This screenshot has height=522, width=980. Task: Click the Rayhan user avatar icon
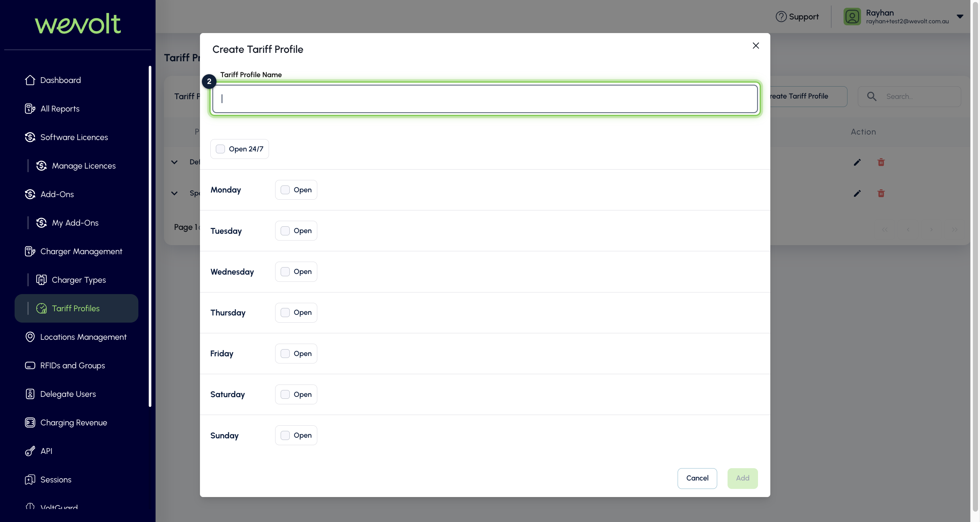tap(852, 17)
